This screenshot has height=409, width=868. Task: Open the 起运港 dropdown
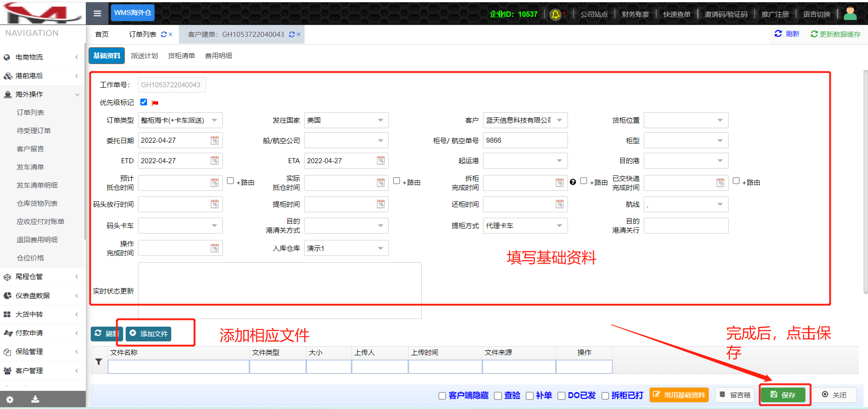point(525,160)
